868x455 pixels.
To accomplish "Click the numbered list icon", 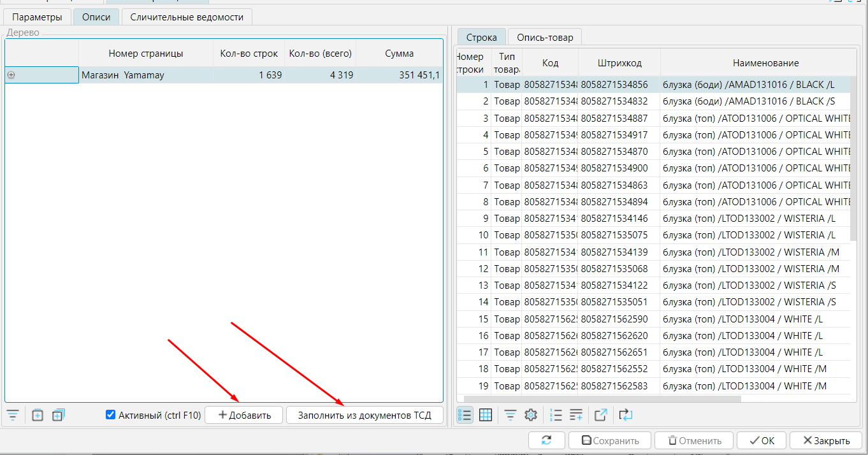I will click(556, 415).
